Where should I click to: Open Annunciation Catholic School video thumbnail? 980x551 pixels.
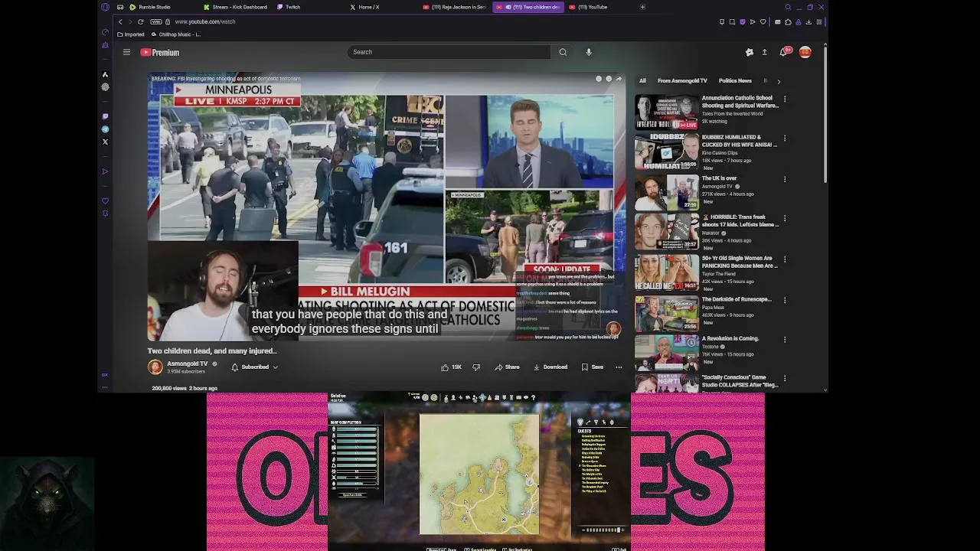[x=666, y=112]
